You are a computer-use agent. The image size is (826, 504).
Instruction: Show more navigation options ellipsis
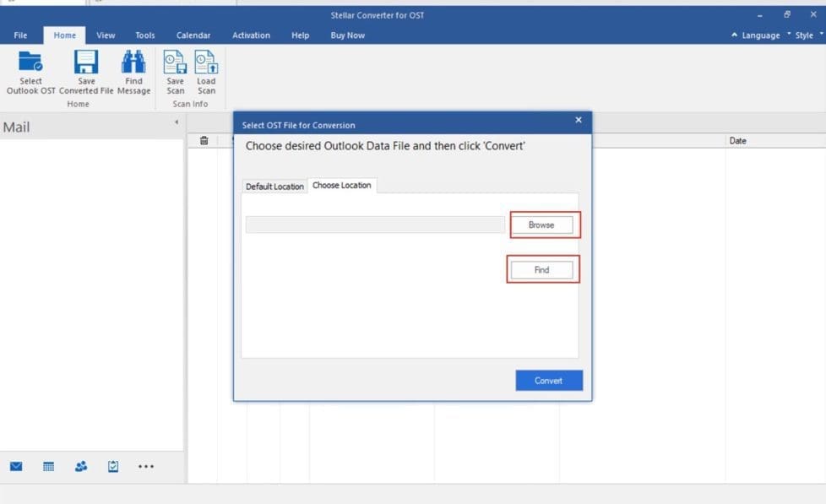pyautogui.click(x=146, y=466)
